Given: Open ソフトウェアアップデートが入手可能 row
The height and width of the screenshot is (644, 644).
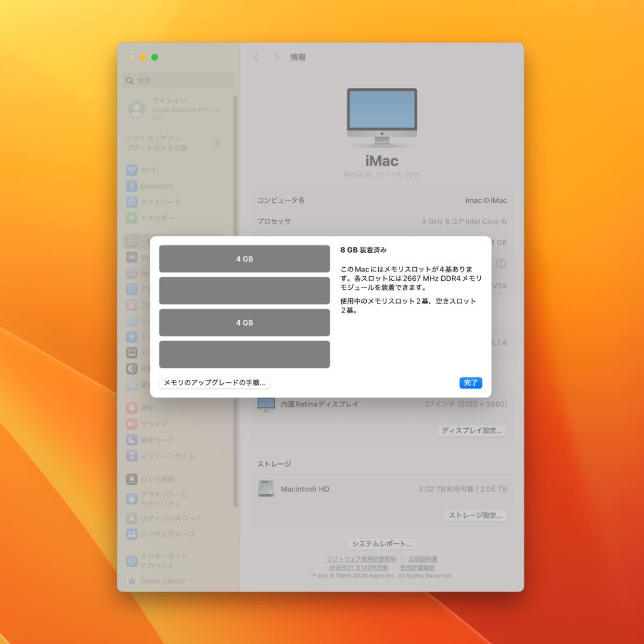Looking at the screenshot, I should pyautogui.click(x=174, y=143).
